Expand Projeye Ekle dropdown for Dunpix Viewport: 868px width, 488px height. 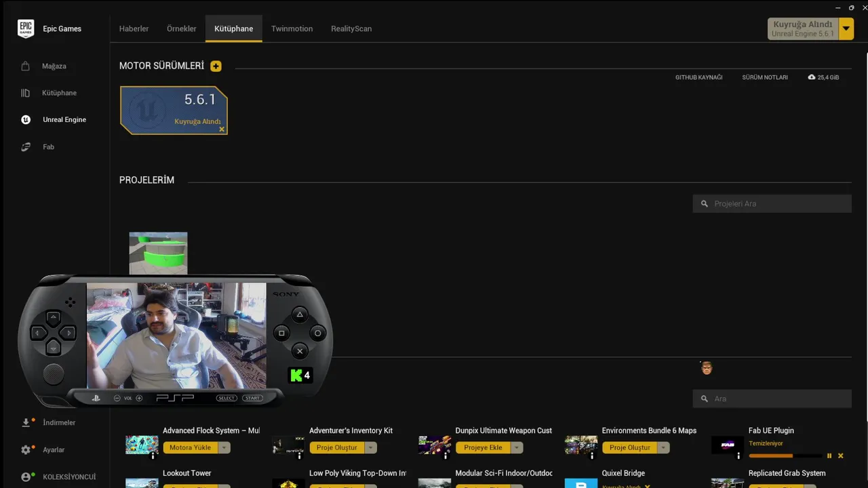click(517, 447)
